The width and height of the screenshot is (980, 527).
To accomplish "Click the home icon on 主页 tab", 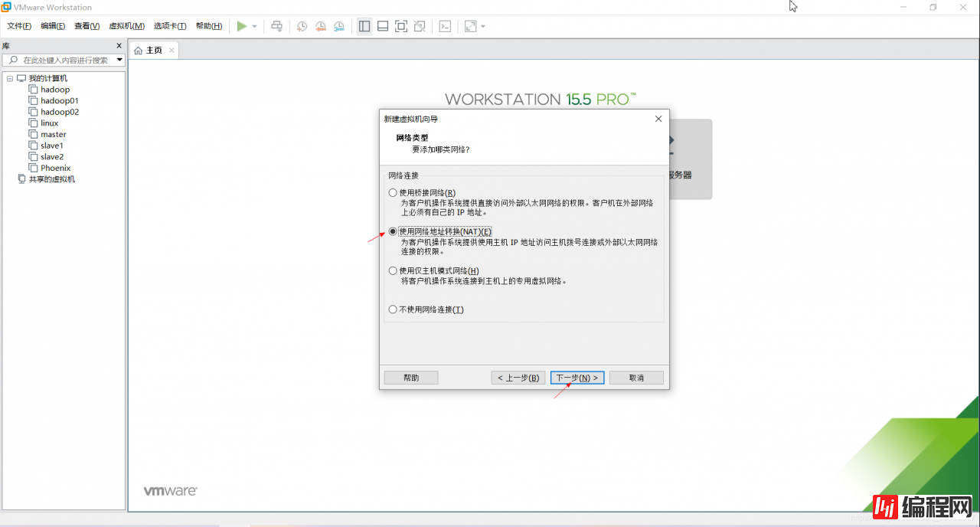I will [138, 51].
